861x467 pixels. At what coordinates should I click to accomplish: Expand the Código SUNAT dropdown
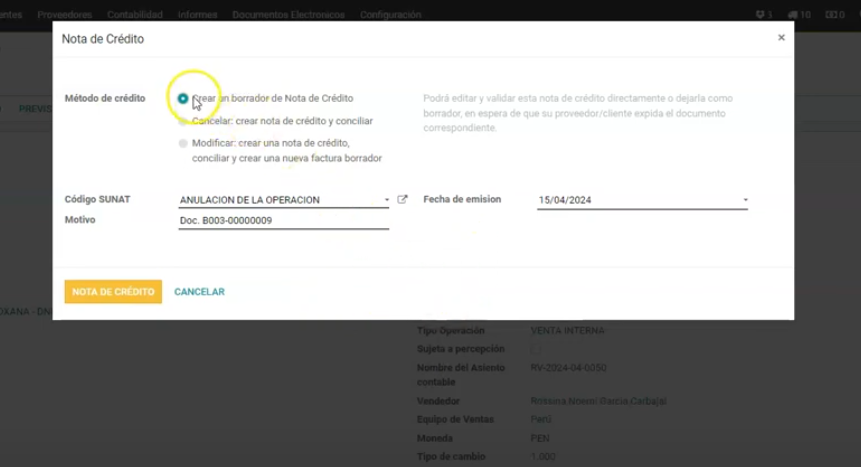point(386,200)
